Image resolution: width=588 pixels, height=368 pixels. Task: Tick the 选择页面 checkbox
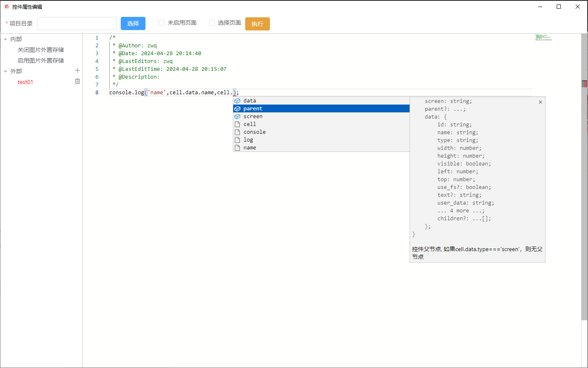point(212,23)
